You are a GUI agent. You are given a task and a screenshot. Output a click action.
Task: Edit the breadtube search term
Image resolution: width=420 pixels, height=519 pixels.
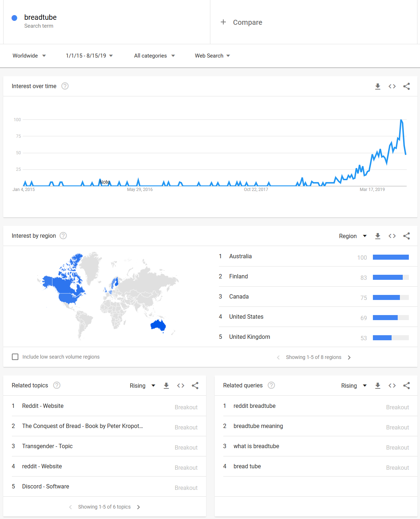pos(40,17)
